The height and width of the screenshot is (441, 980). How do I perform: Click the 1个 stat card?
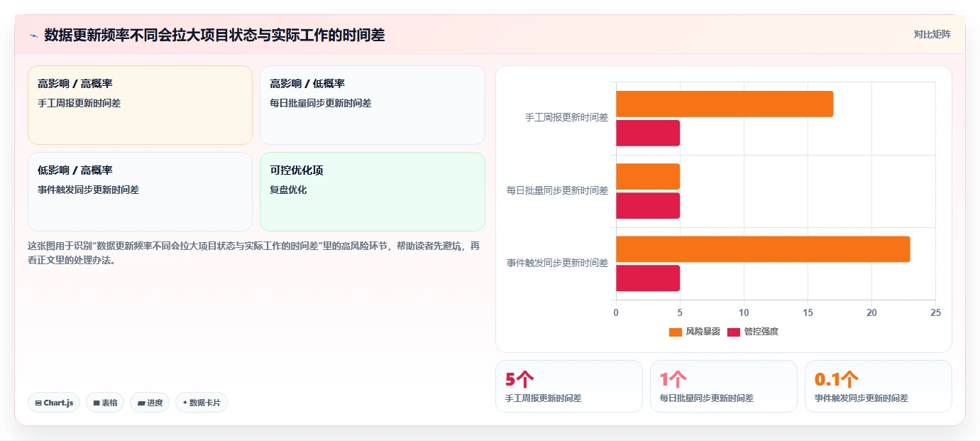724,386
